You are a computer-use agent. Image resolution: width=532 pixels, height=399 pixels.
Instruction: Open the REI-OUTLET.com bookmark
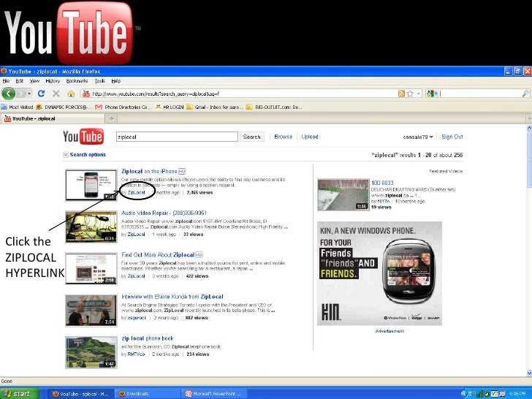(x=274, y=107)
